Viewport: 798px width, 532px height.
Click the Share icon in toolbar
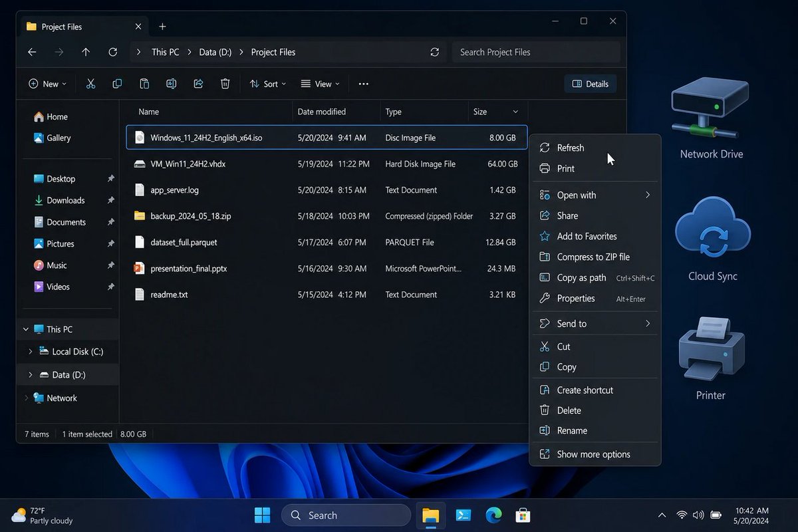tap(198, 84)
